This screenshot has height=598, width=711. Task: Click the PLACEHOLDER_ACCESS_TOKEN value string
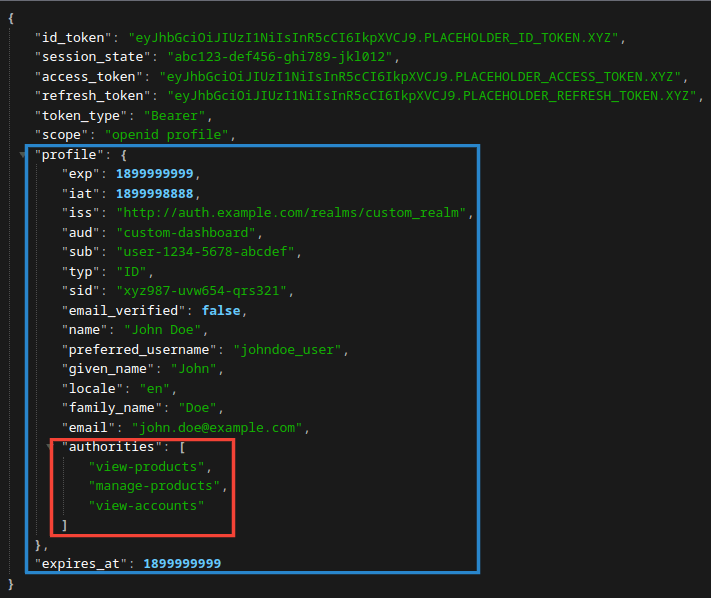(421, 77)
